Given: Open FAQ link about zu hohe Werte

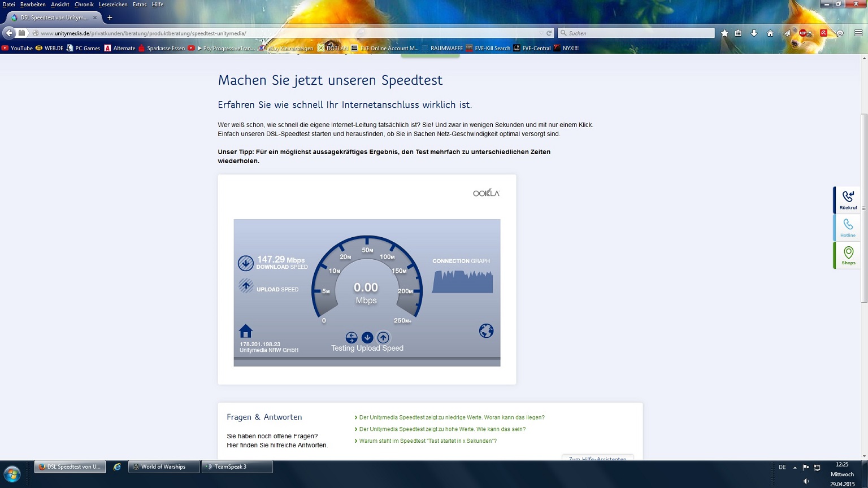Looking at the screenshot, I should coord(442,429).
